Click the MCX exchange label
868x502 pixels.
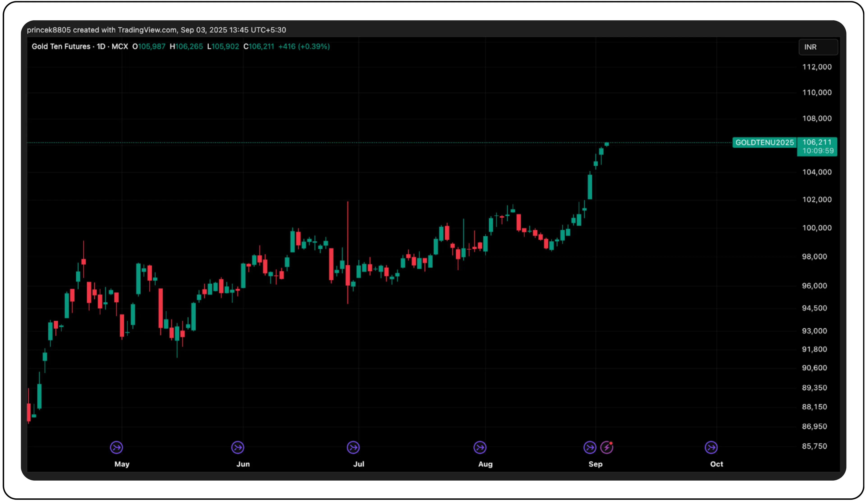point(120,46)
